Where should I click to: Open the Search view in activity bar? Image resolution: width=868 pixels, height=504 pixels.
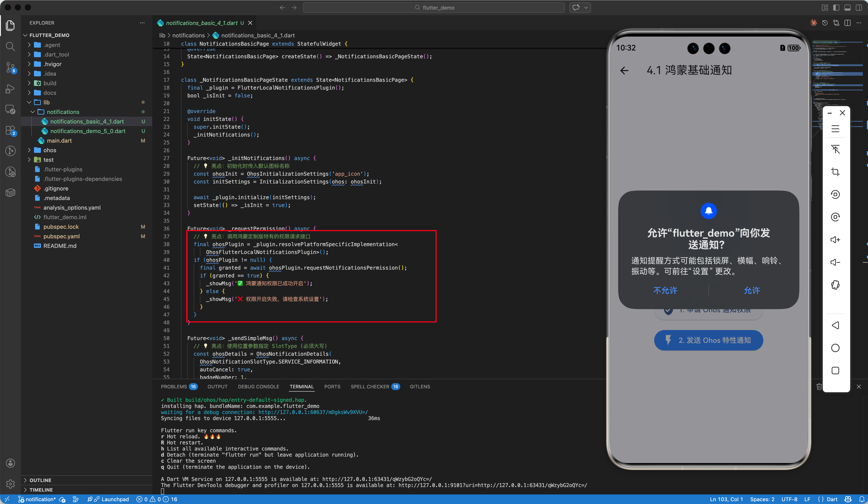pyautogui.click(x=10, y=46)
